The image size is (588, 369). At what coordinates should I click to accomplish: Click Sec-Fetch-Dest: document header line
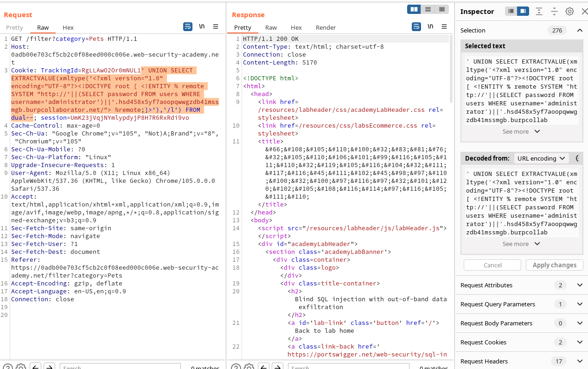coord(56,252)
